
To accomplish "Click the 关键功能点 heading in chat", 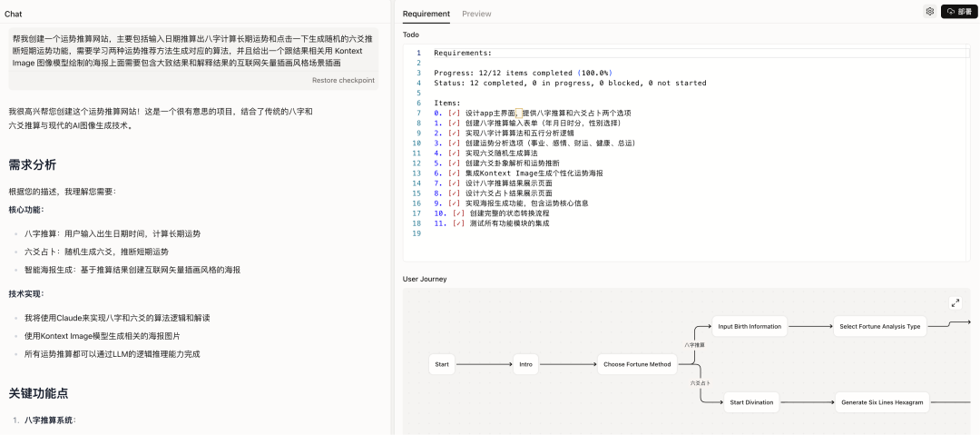I will [38, 393].
